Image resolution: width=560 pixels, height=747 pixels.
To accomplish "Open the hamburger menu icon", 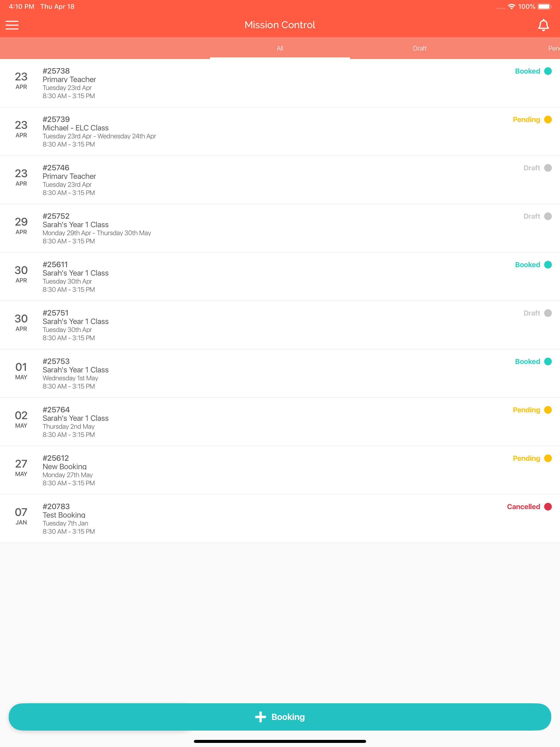I will [x=12, y=25].
